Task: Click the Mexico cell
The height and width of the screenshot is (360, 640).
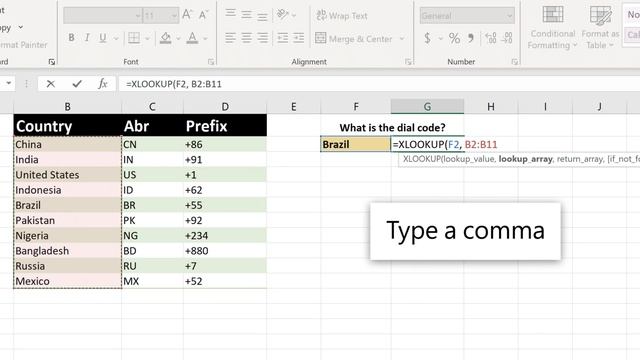Action: 67,281
